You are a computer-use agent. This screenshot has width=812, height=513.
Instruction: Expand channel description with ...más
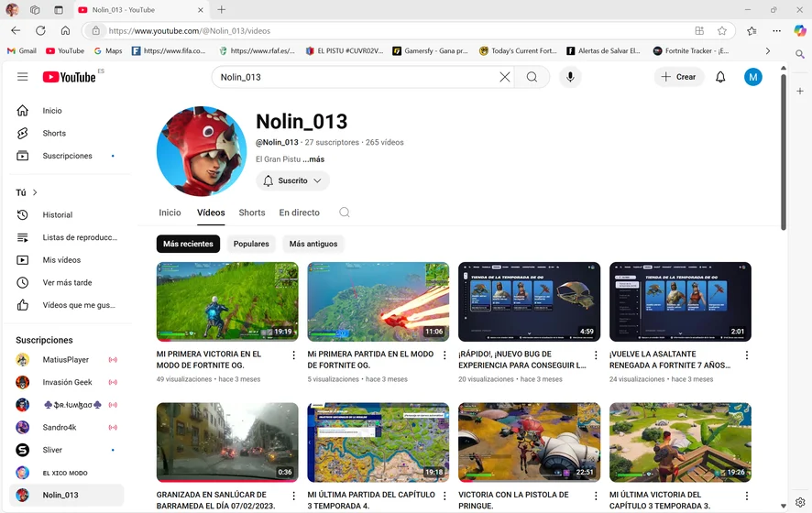click(313, 159)
